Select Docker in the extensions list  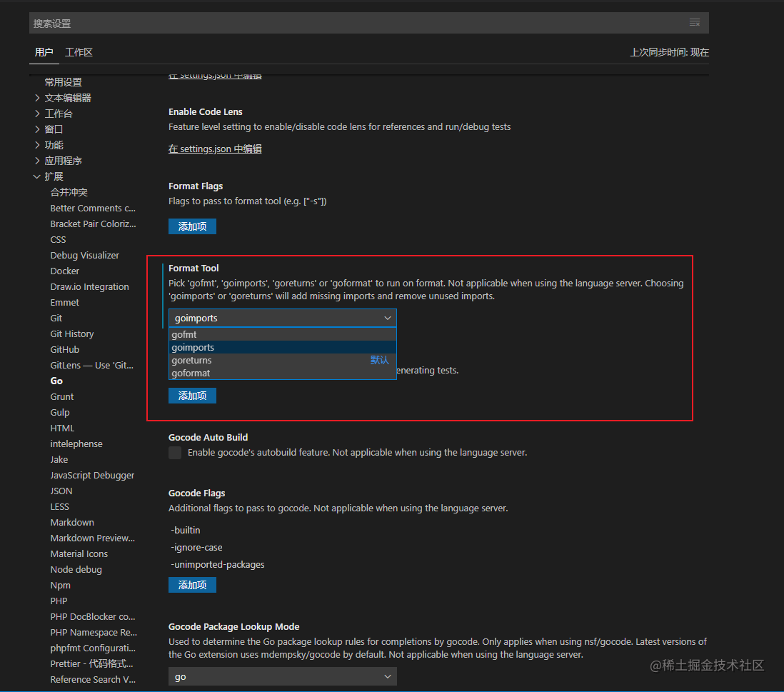click(x=64, y=271)
